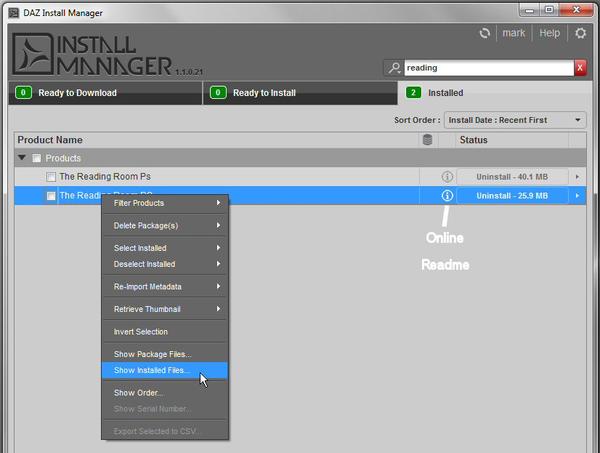Click the green 0 badge for Ready to Install
This screenshot has width=600, height=453.
click(x=218, y=93)
